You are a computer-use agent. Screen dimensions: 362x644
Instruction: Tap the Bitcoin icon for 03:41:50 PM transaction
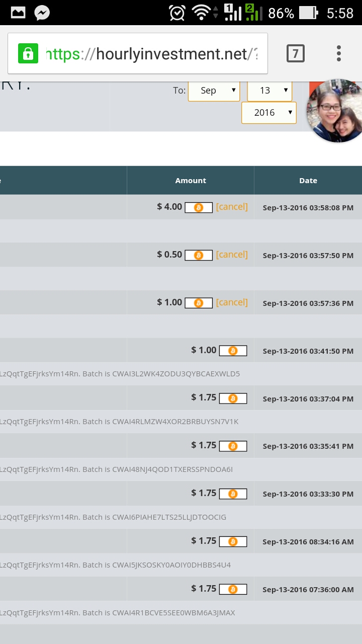coord(233,351)
